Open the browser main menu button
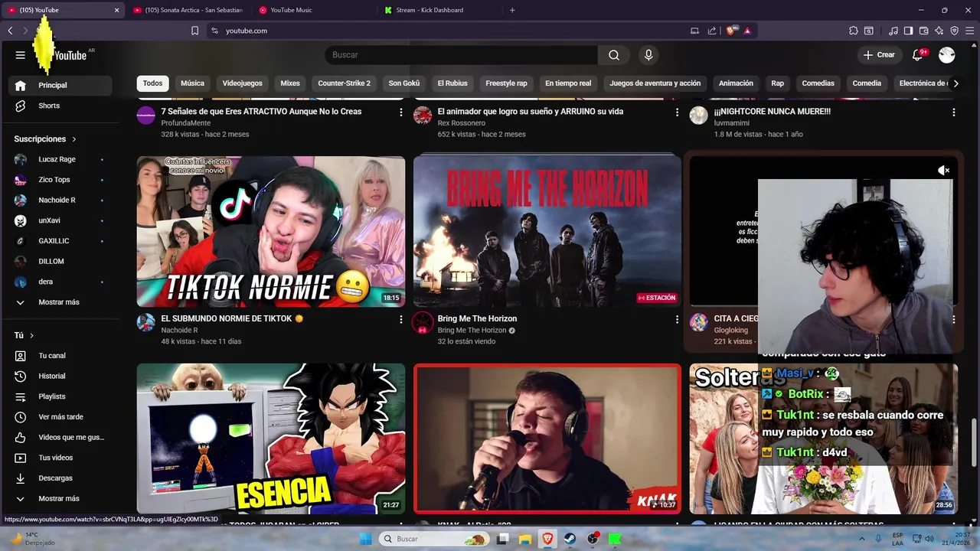This screenshot has width=980, height=551. point(969,31)
